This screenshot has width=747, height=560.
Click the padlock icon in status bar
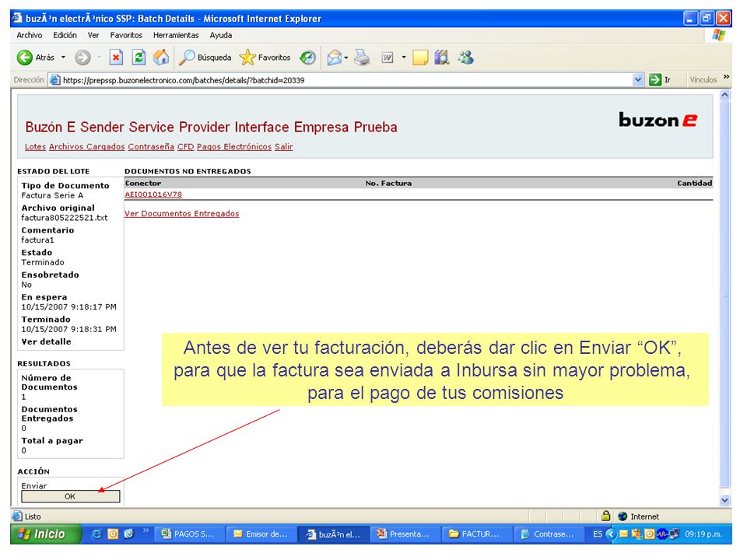pos(605,516)
